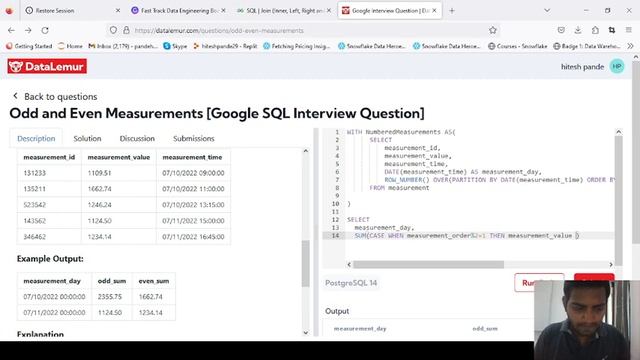Click code editor vertical scroll up arrow
The height and width of the screenshot is (360, 640).
tap(618, 132)
